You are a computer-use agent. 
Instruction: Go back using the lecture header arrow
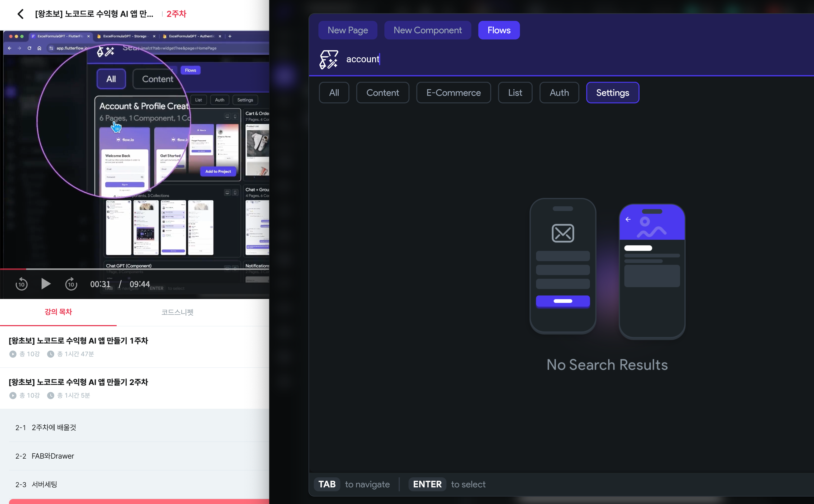click(x=21, y=14)
